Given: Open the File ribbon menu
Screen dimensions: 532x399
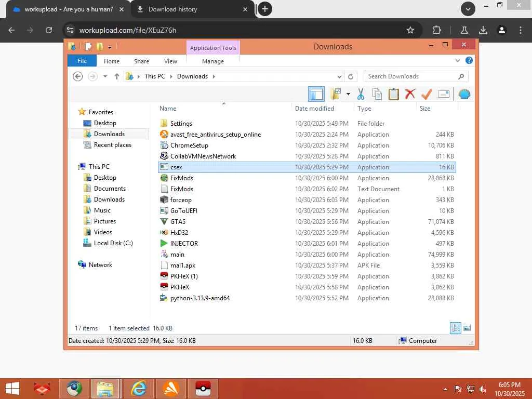Looking at the screenshot, I should [x=82, y=61].
